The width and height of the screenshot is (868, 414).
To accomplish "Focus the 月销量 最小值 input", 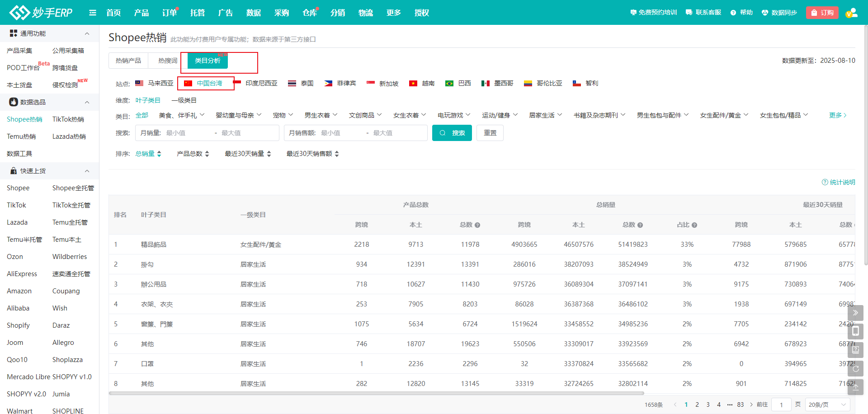I will click(188, 133).
